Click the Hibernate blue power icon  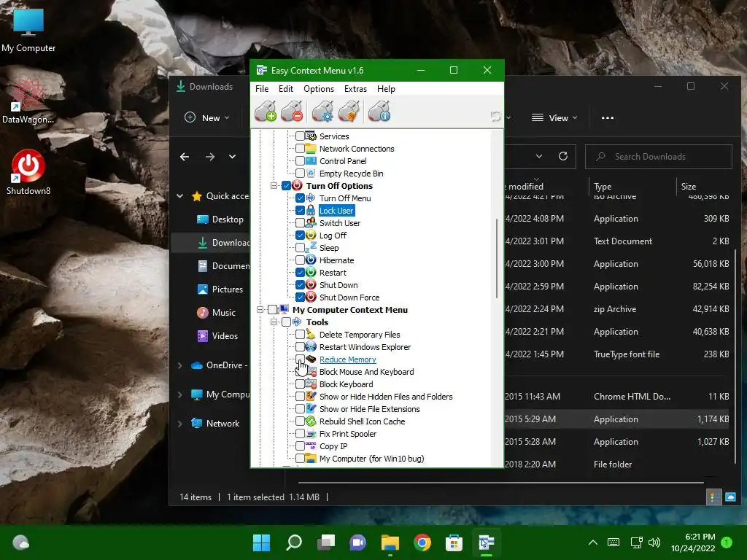point(311,260)
